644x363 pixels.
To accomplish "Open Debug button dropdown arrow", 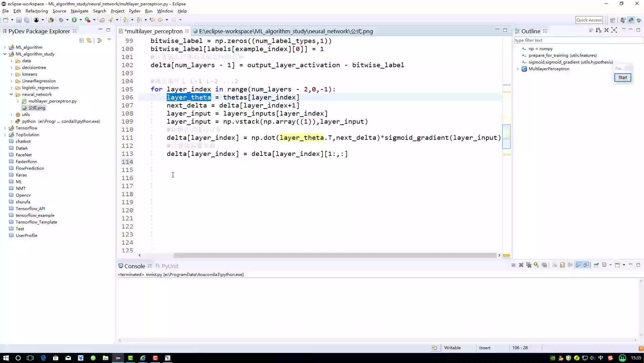I will (67, 20).
